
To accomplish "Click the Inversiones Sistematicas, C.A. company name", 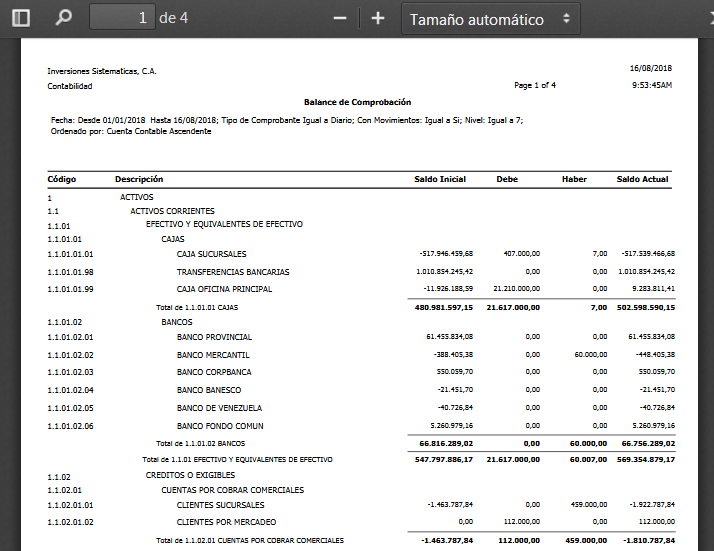I will (102, 71).
